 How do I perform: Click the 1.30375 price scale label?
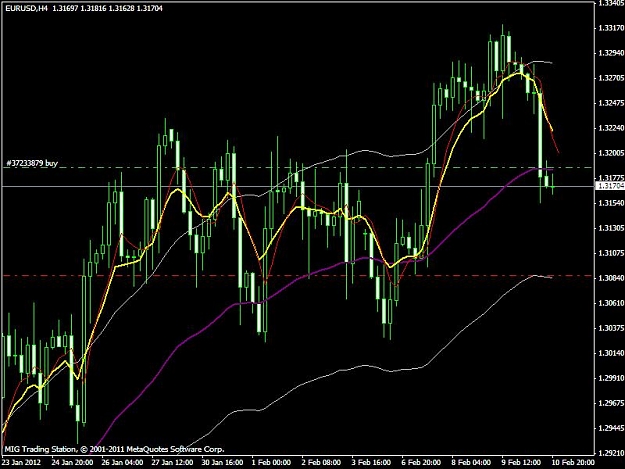tap(611, 328)
